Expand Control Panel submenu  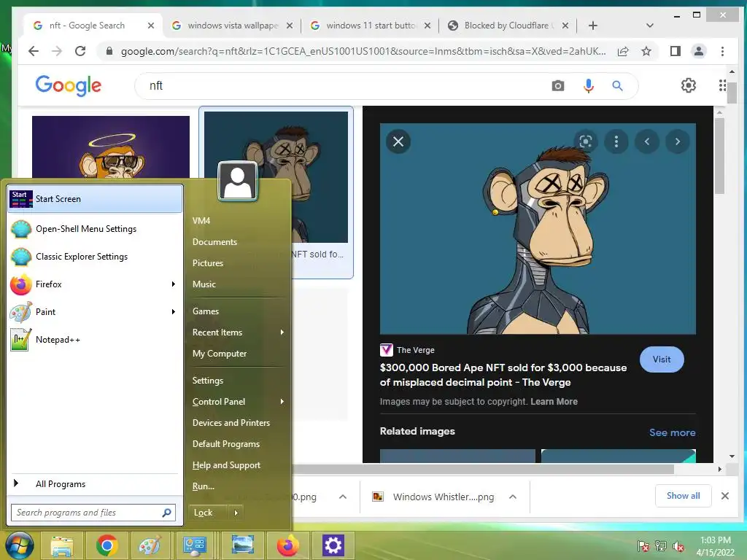click(x=282, y=402)
